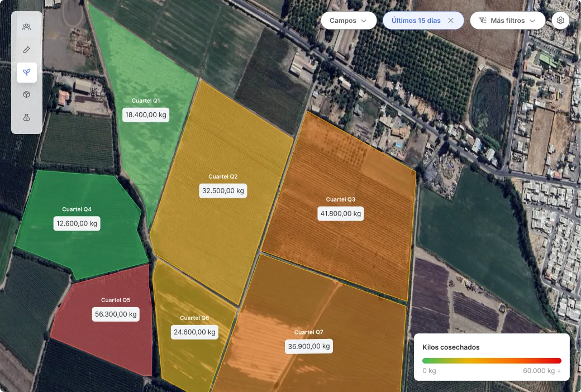Click the Kilos cosechados color gradient bar
581x392 pixels.
pyautogui.click(x=492, y=361)
